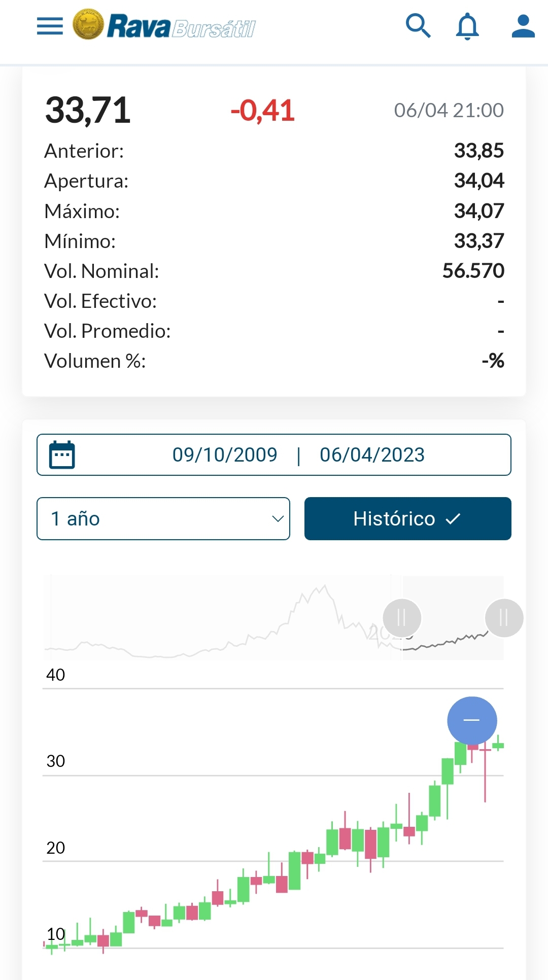Open the search magnifier icon

pos(418,26)
